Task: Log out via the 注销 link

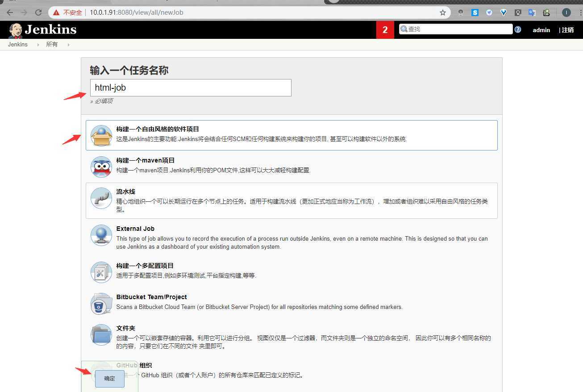Action: (567, 30)
